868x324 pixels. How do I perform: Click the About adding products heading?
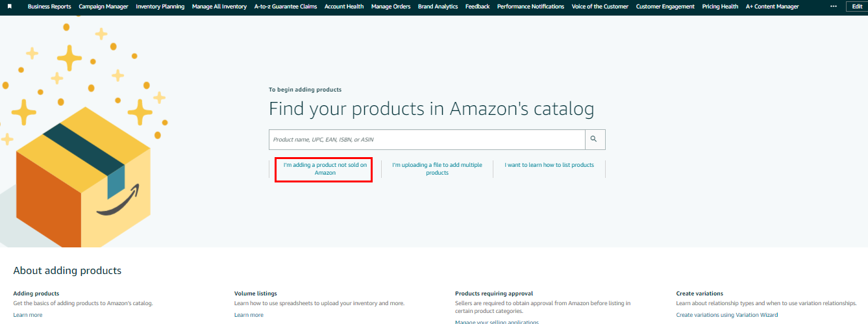click(68, 271)
